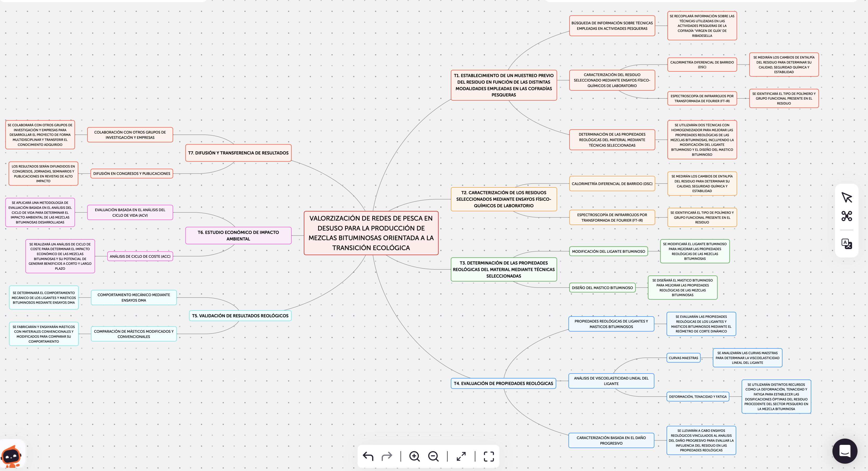Open the chat widget at bottom right

(844, 451)
